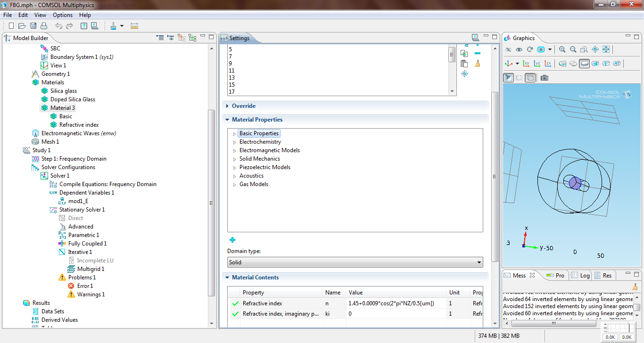Image resolution: width=644 pixels, height=343 pixels.
Task: Click Zoom Out magnifier in Graphics toolbar
Action: 573,49
